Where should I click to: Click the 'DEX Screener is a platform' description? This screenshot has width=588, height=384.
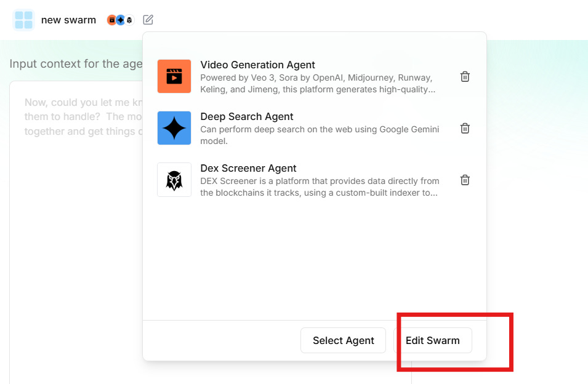pyautogui.click(x=320, y=187)
